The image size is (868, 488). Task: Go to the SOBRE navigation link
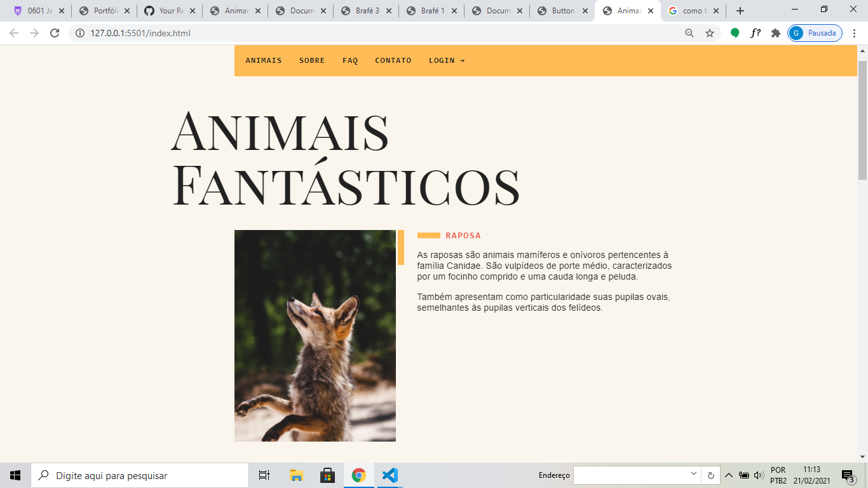coord(312,60)
